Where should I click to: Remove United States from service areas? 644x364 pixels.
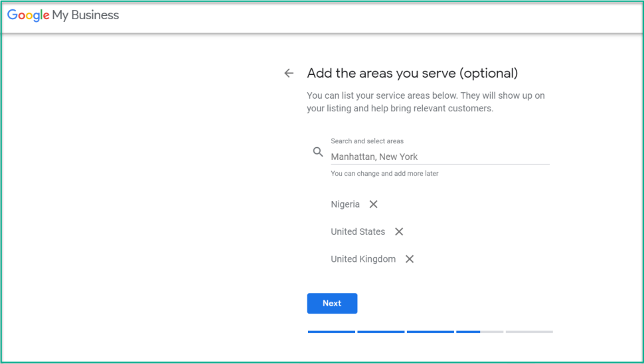[399, 232]
